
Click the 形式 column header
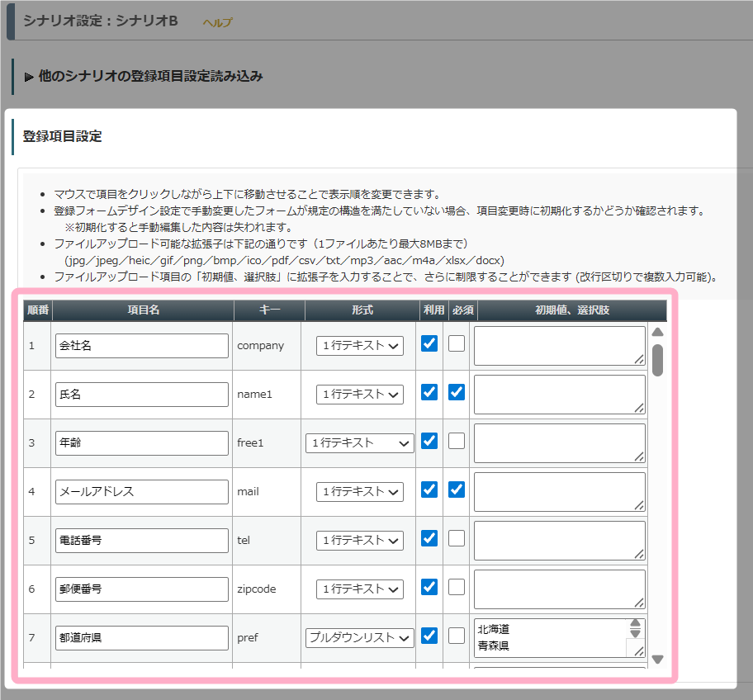coord(362,310)
